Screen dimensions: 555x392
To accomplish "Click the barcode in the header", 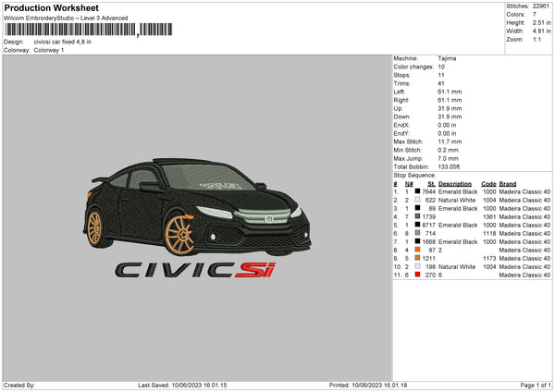I will (89, 30).
